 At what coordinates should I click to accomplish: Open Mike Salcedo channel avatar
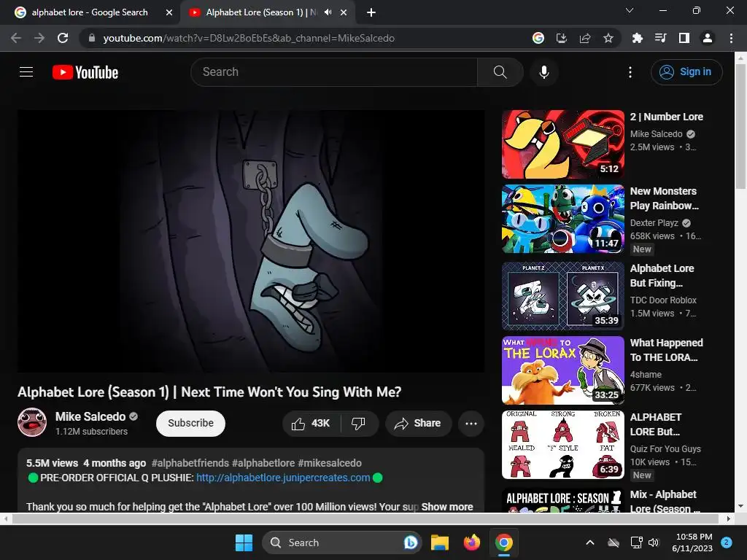pyautogui.click(x=32, y=422)
